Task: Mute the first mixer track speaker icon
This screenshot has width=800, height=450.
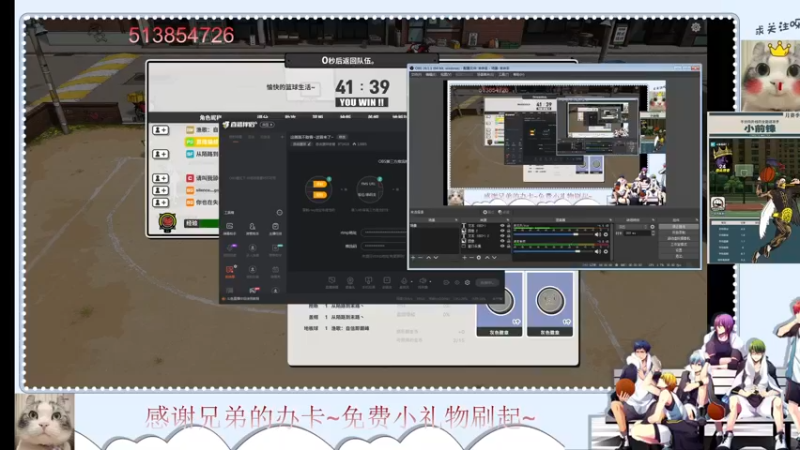Action: pyautogui.click(x=598, y=234)
